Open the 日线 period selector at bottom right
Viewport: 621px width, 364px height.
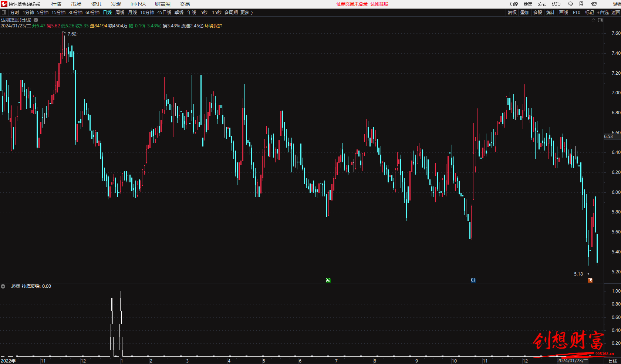[x=613, y=361]
